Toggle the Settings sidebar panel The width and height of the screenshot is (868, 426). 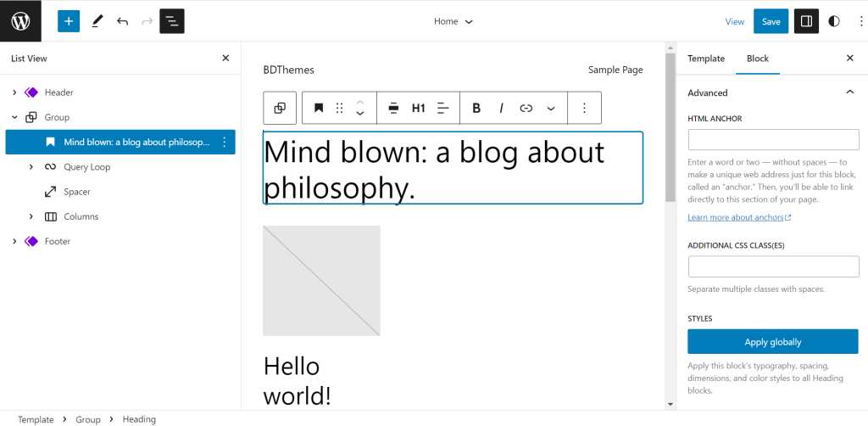click(807, 21)
